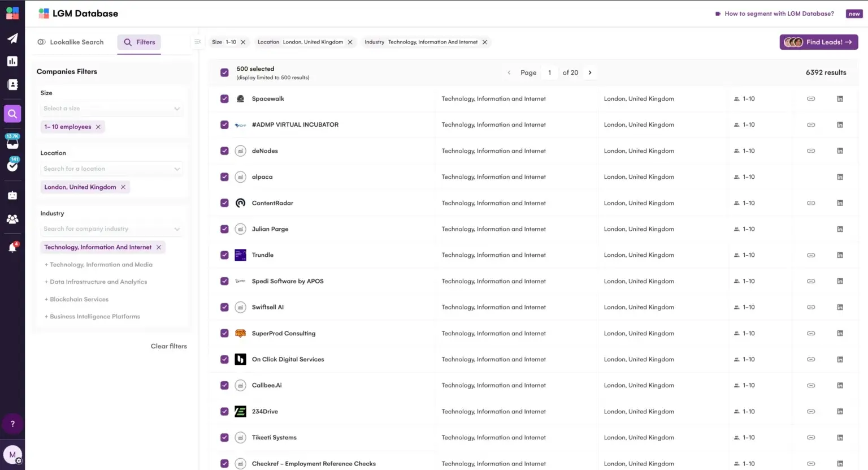Open How to segment with LGM Database link
The height and width of the screenshot is (470, 868).
tap(775, 14)
